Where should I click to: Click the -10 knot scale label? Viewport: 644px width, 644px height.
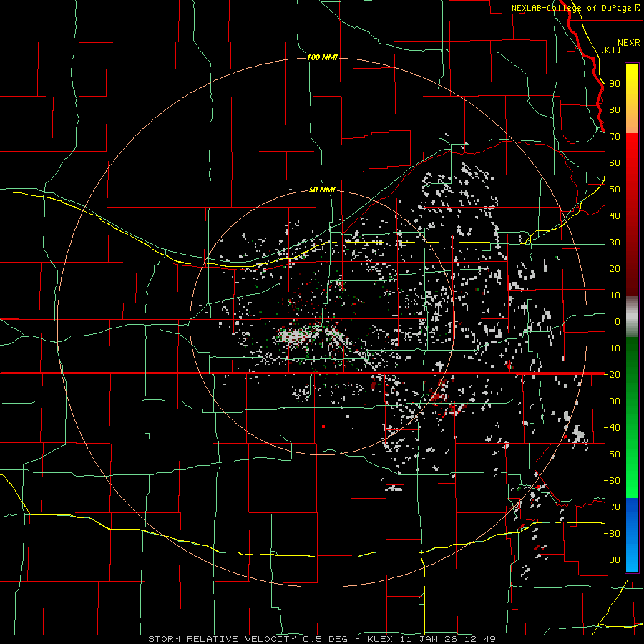coord(612,348)
